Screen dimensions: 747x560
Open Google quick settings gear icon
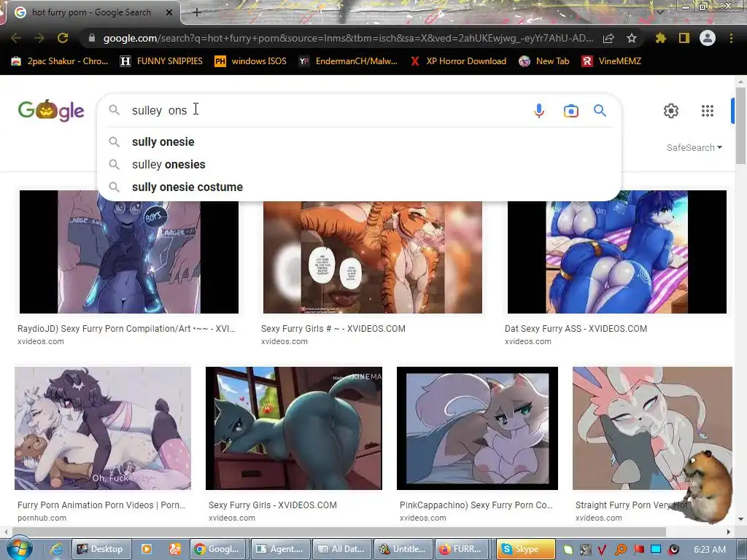(671, 111)
